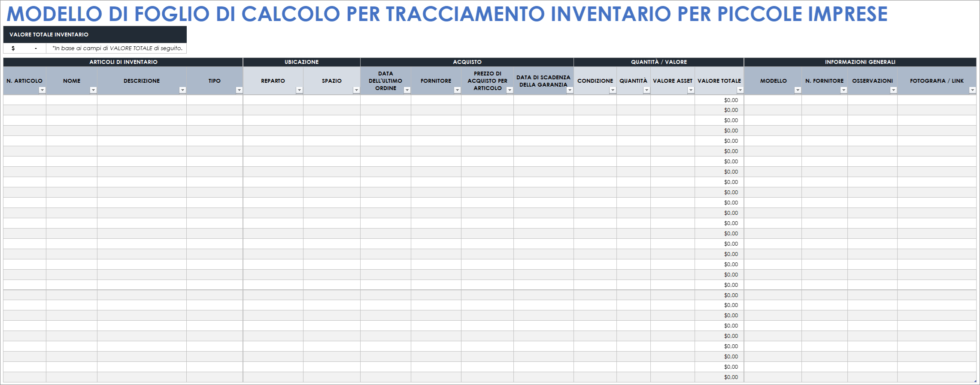Select the ACQUISTO group header cell
Image resolution: width=980 pixels, height=385 pixels.
click(467, 62)
